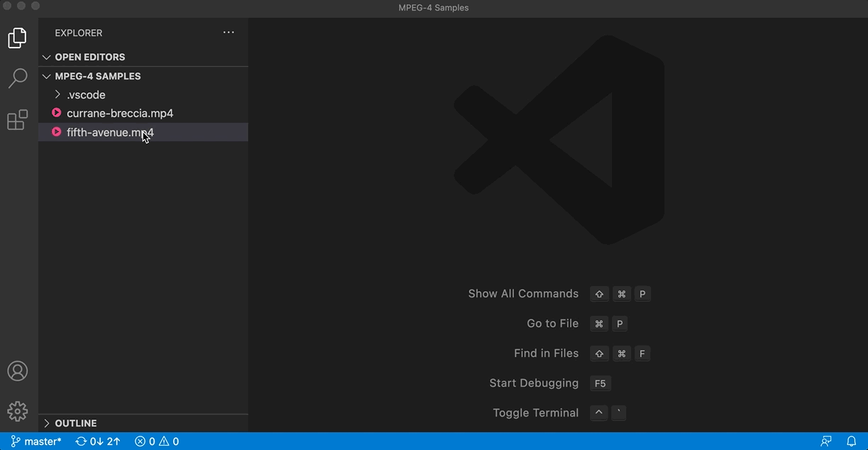Click the 0↓ 2↑ sync counts
The height and width of the screenshot is (450, 868).
tap(105, 441)
